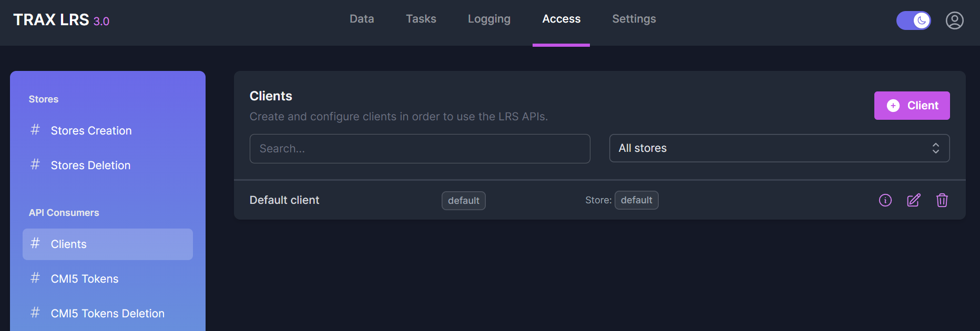Select the Access tab

coord(561,19)
